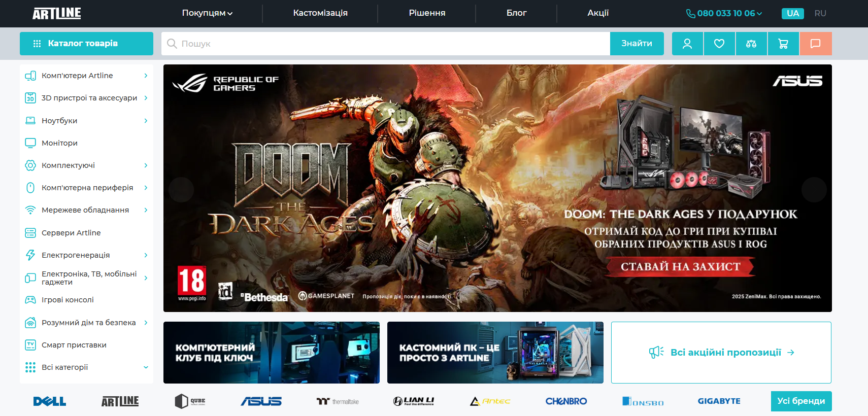This screenshot has width=868, height=416.
Task: Open Кастомний ПК banner thumbnail
Action: 495,353
